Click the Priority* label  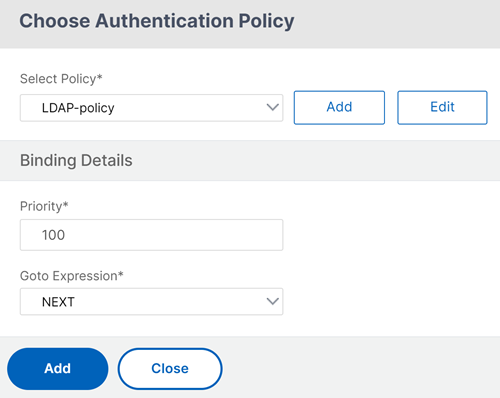[x=44, y=206]
